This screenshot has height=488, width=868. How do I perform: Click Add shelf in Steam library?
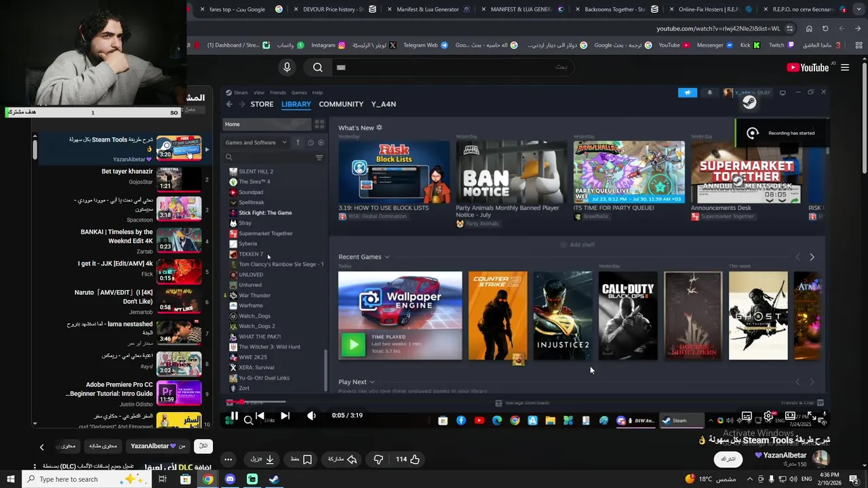(x=577, y=245)
